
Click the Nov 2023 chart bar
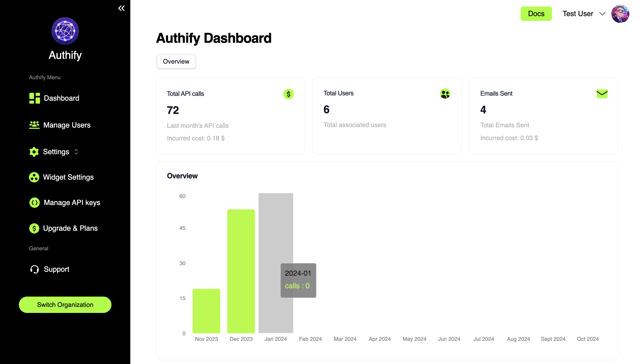(x=206, y=311)
